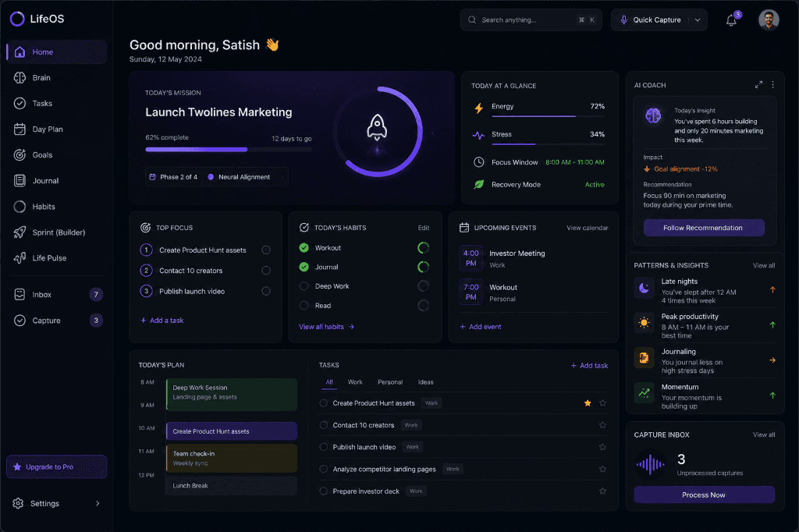Screen dimensions: 799x532
Task: Switch to the Ideas tasks tab
Action: pyautogui.click(x=425, y=382)
